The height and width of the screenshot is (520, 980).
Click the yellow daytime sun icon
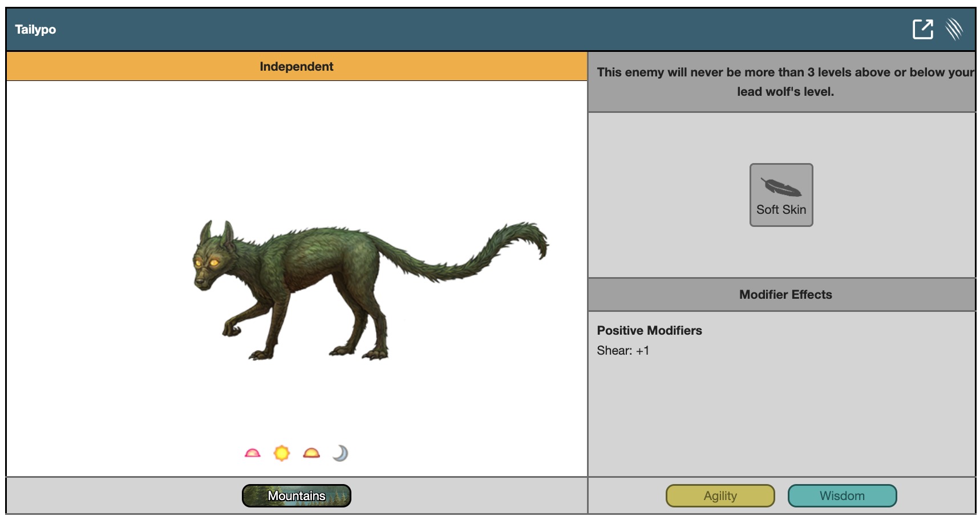(x=282, y=453)
